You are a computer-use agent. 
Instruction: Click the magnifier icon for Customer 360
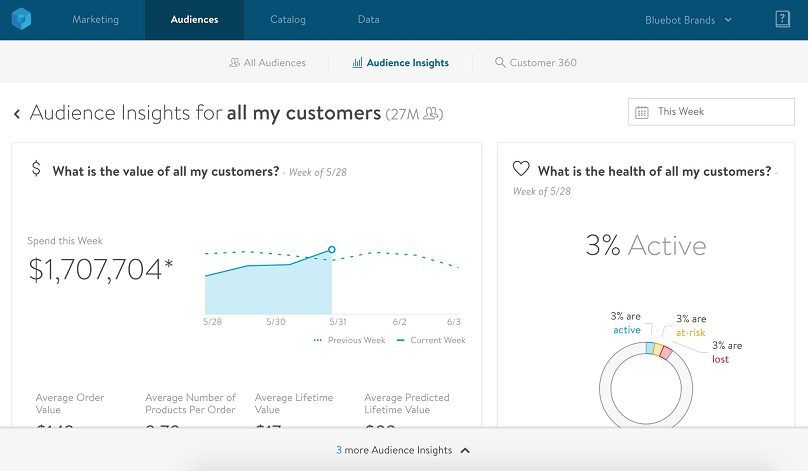click(x=500, y=63)
